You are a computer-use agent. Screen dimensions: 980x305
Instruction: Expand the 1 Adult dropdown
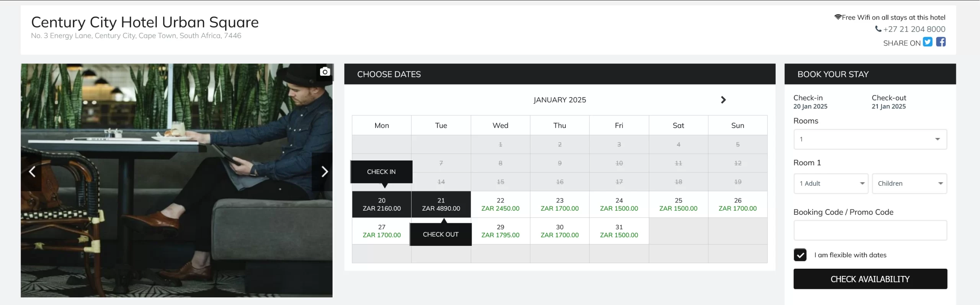[x=831, y=183]
